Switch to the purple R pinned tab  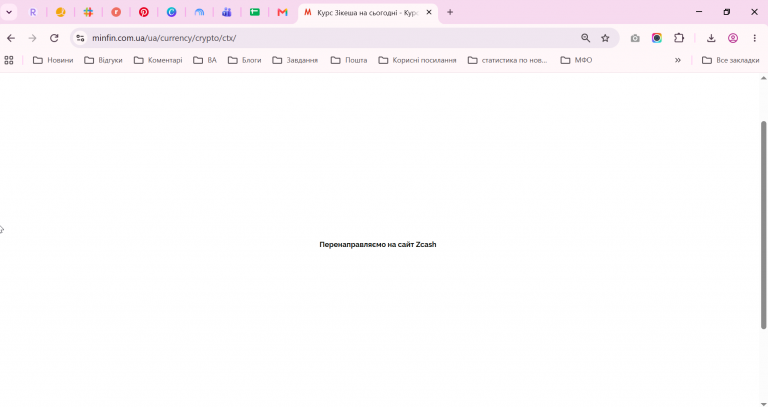[x=33, y=12]
